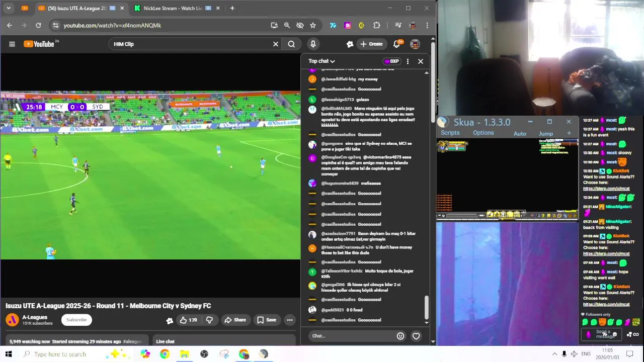Save the video to a playlist
This screenshot has width=644, height=362.
(x=267, y=320)
